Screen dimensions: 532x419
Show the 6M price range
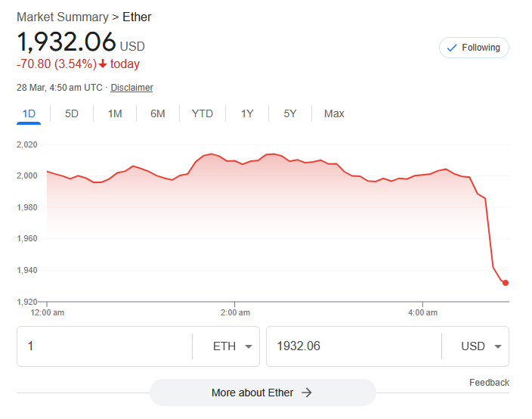pos(158,113)
